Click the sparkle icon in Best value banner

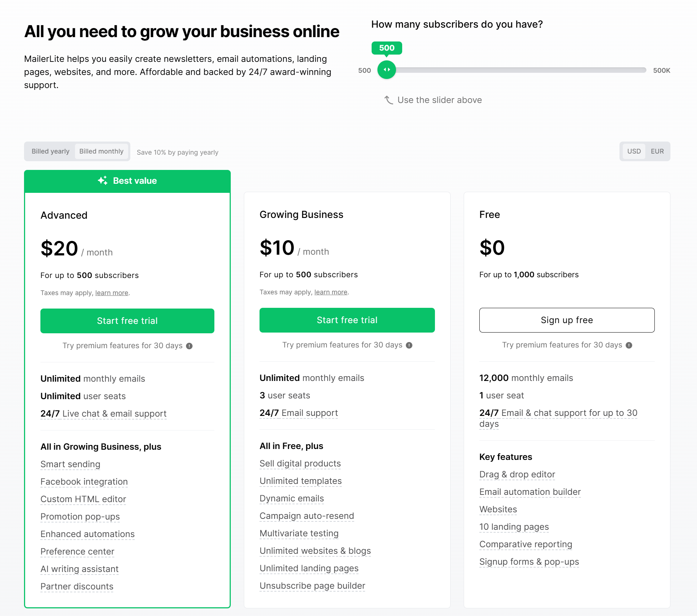click(x=103, y=180)
